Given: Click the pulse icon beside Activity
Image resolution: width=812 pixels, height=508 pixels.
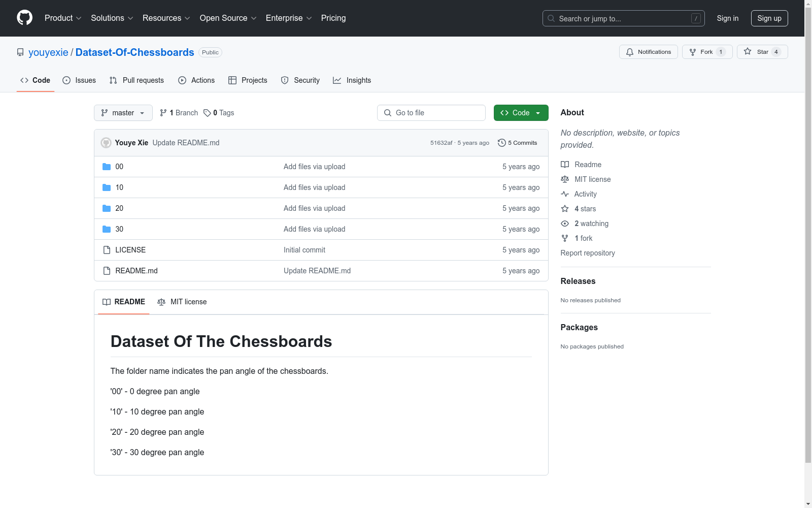Looking at the screenshot, I should pyautogui.click(x=565, y=194).
